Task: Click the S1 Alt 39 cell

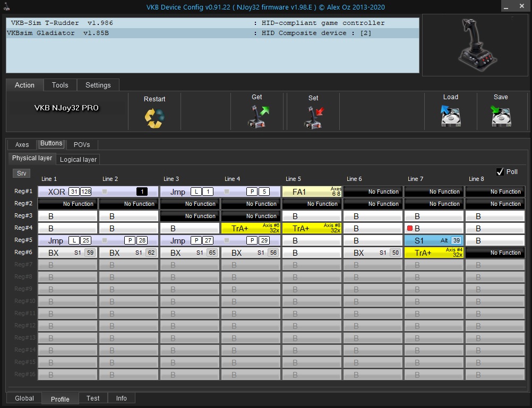Action: (x=434, y=240)
